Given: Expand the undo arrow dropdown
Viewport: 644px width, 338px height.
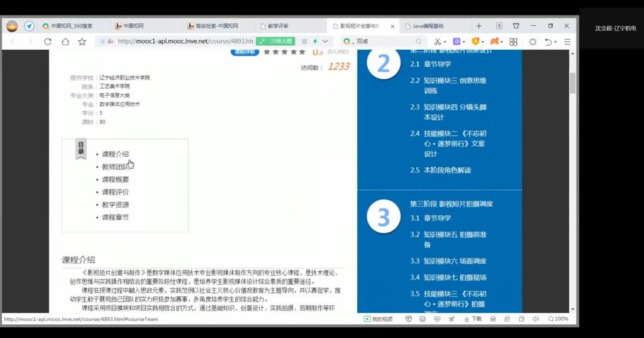Looking at the screenshot, I should coord(556,42).
